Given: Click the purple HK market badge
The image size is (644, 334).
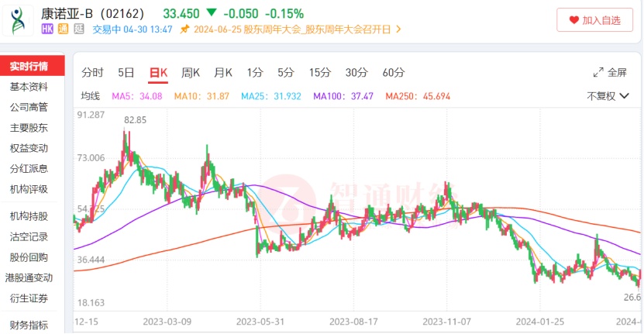Looking at the screenshot, I should (47, 29).
